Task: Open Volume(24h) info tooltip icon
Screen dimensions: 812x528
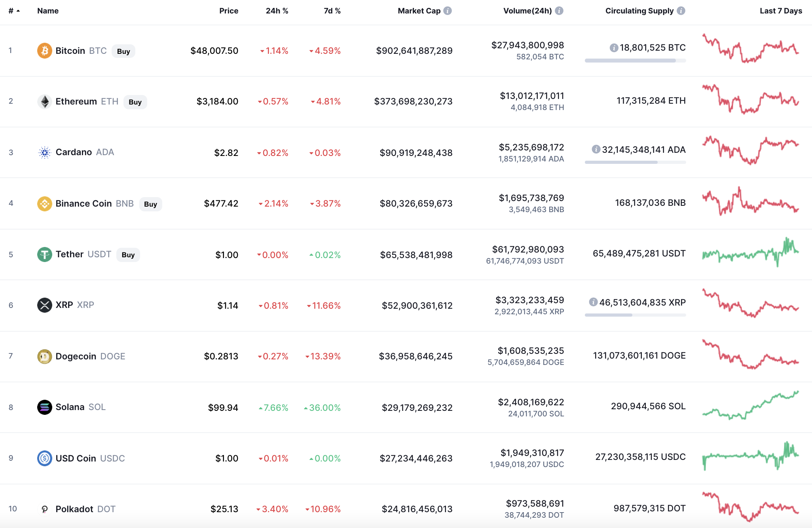Action: click(559, 11)
